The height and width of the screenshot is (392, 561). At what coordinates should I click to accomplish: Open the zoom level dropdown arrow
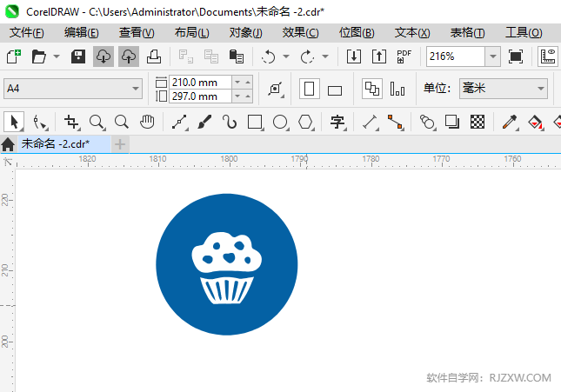pyautogui.click(x=492, y=56)
